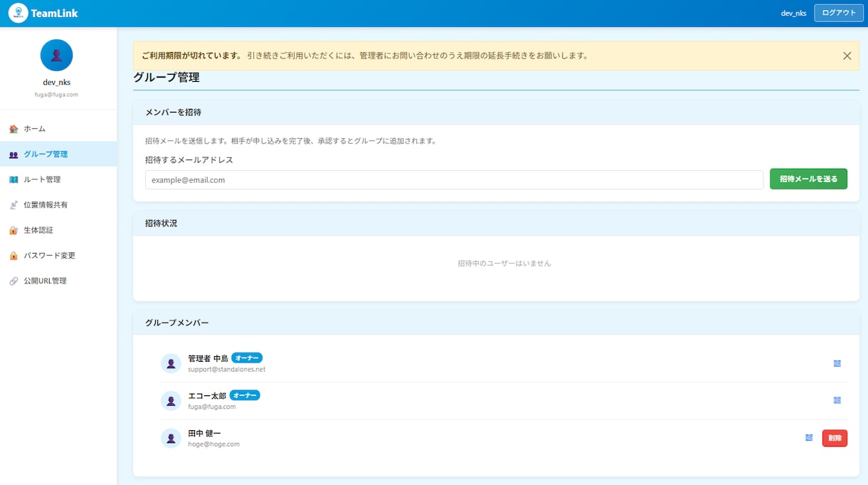Open QR code icon for 田中 健一
The height and width of the screenshot is (485, 868).
(809, 438)
